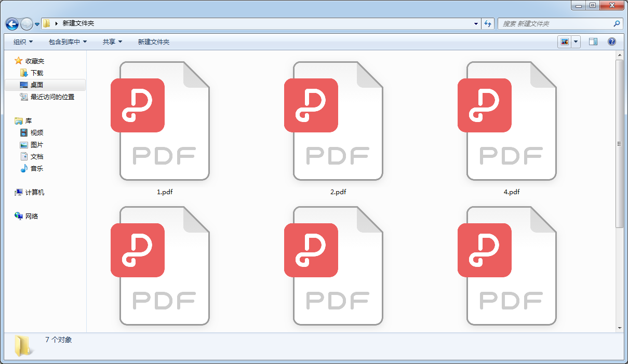The image size is (628, 364).
Task: Open Help with the question mark icon
Action: [612, 42]
